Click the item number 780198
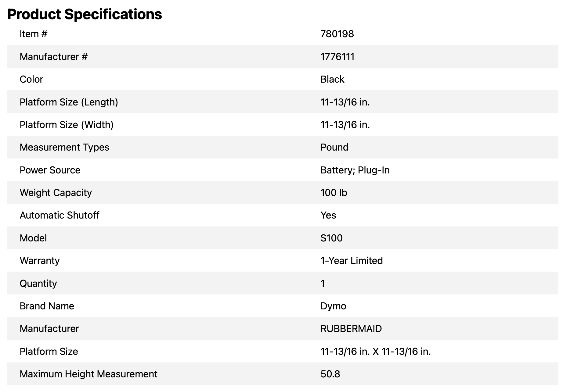Viewport: 570px width, 392px height. 337,34
